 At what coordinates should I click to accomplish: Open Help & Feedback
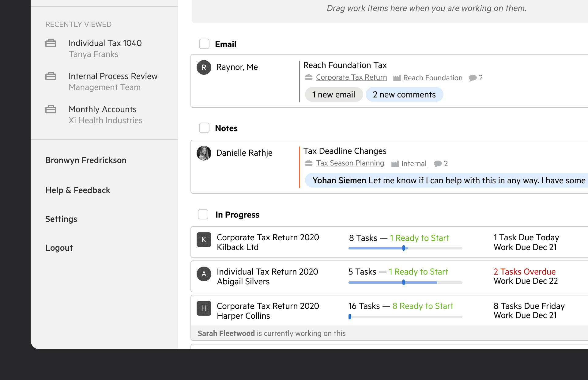click(78, 190)
